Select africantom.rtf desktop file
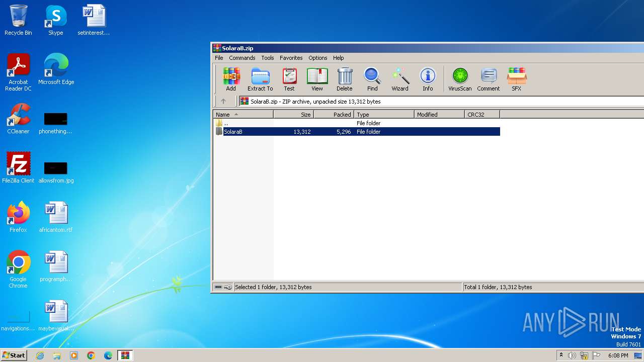644x362 pixels. (x=56, y=217)
